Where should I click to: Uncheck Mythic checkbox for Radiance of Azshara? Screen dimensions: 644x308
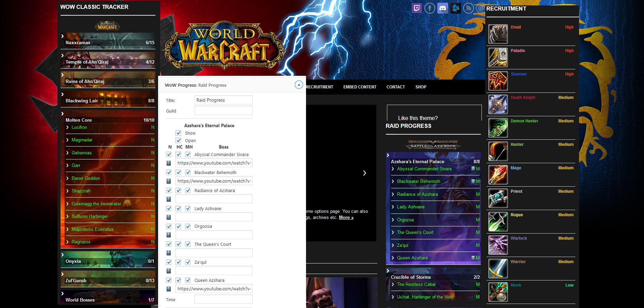(188, 190)
